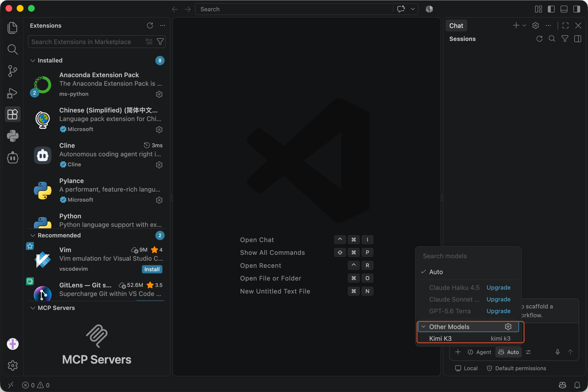
Task: Open chat settings gear in Chat panel
Action: tap(536, 25)
